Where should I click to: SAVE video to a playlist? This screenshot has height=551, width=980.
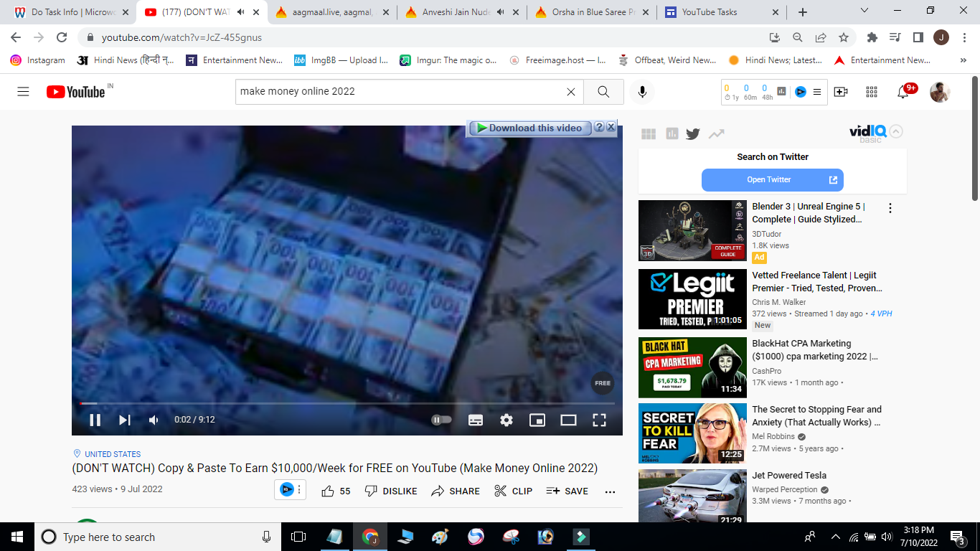(x=567, y=491)
